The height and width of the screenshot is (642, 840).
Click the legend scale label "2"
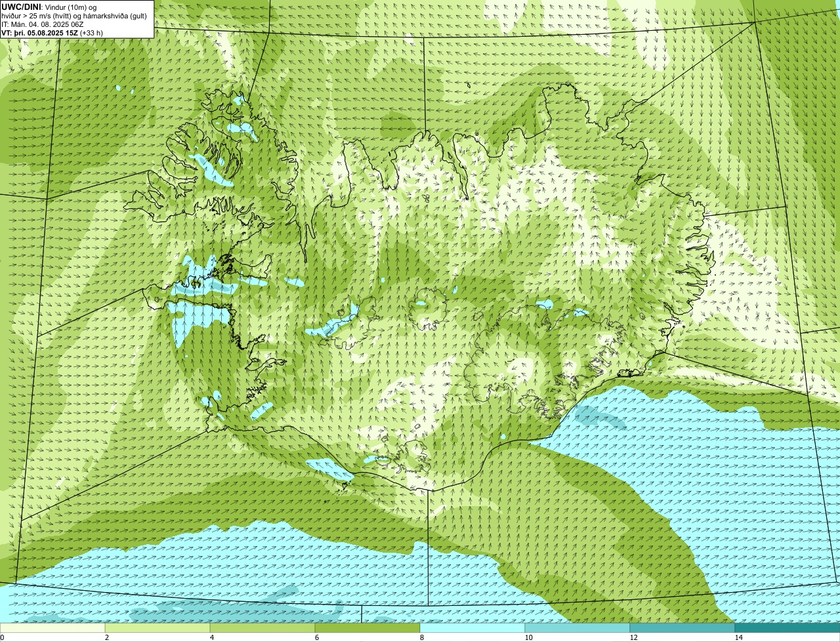click(x=106, y=637)
